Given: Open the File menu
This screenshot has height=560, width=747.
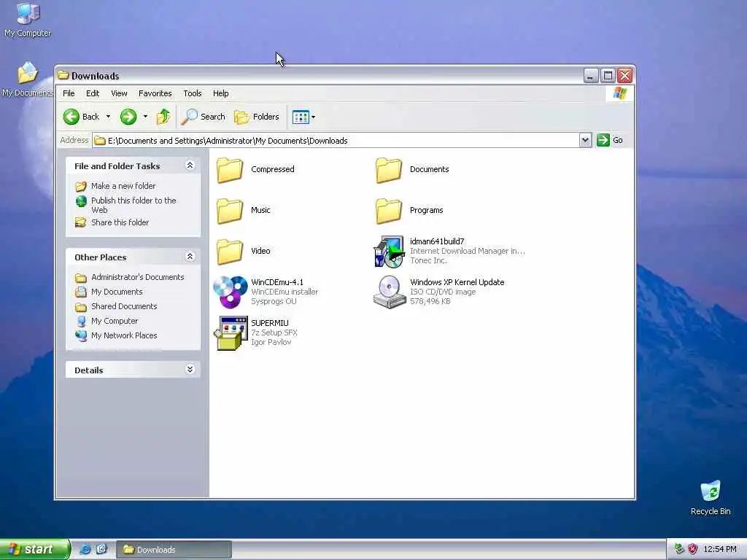Looking at the screenshot, I should [69, 93].
